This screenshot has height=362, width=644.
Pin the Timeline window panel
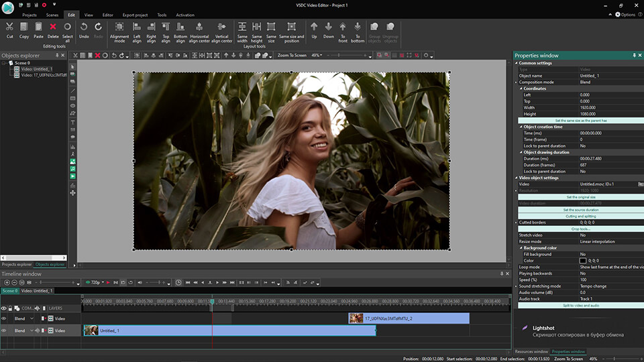[x=502, y=274]
